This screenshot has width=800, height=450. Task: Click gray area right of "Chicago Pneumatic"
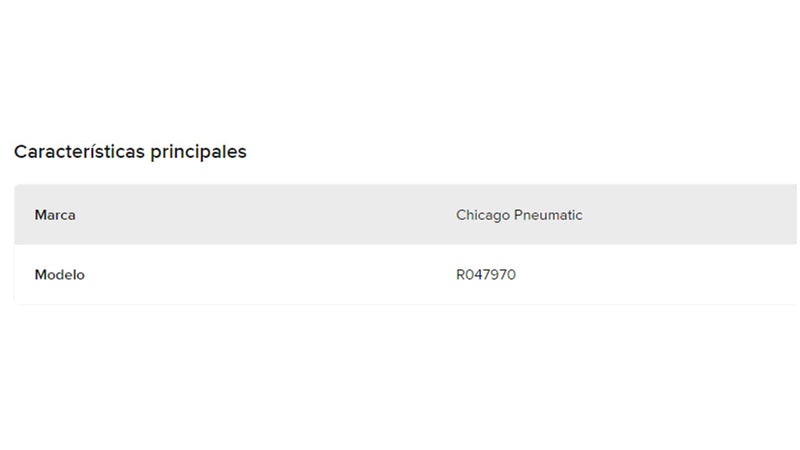690,215
